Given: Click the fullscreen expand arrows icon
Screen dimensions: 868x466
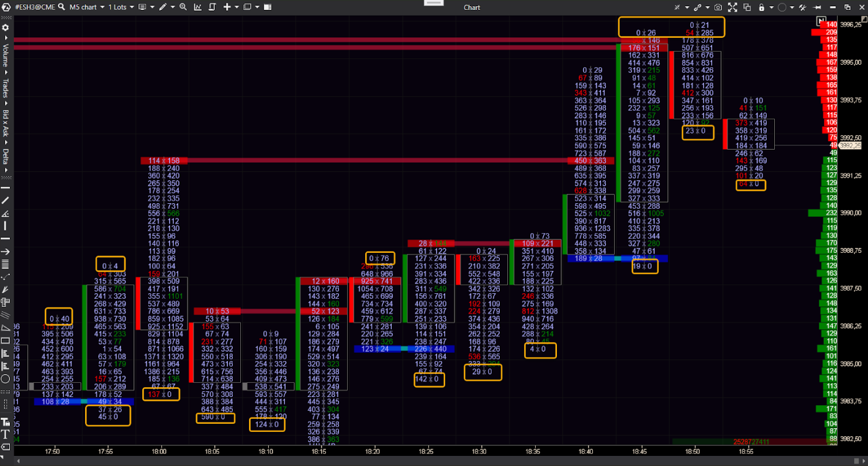Looking at the screenshot, I should coord(733,7).
